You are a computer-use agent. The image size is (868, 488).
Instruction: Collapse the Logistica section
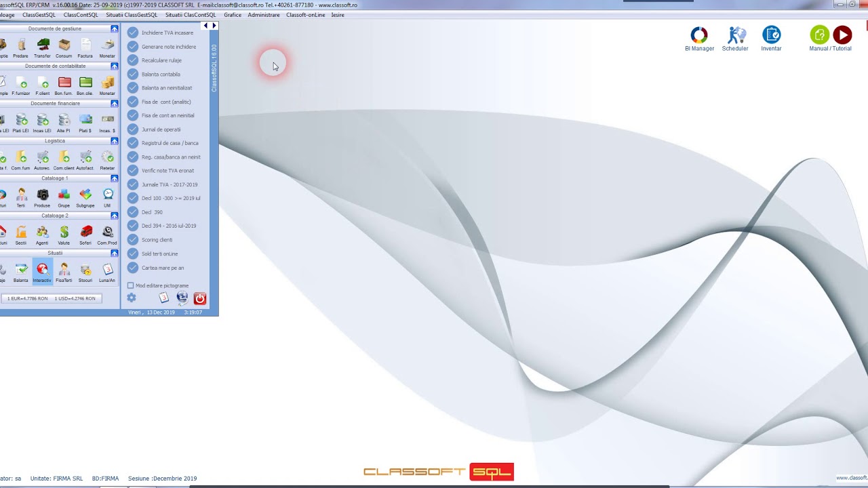(115, 141)
